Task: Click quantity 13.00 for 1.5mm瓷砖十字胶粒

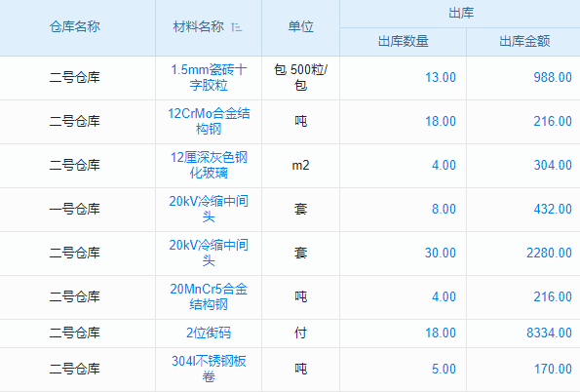Action: pos(441,77)
